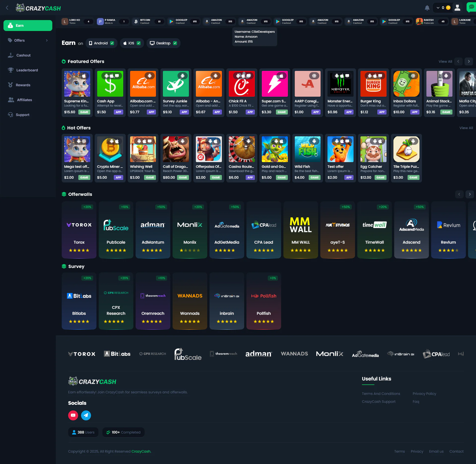Show previous Featured Offers with left arrow
The height and width of the screenshot is (464, 476).
[x=458, y=61]
